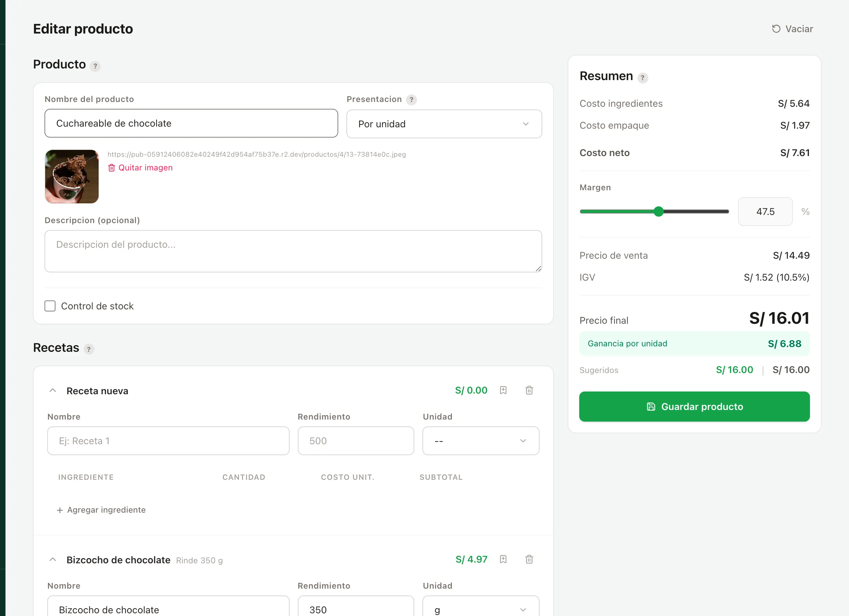Click the Precio final S/ 16.01 value
Image resolution: width=849 pixels, height=616 pixels.
coord(779,318)
